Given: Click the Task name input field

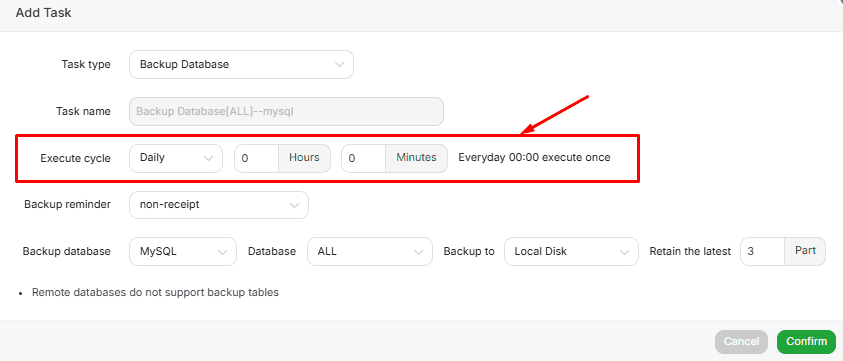Looking at the screenshot, I should tap(287, 111).
